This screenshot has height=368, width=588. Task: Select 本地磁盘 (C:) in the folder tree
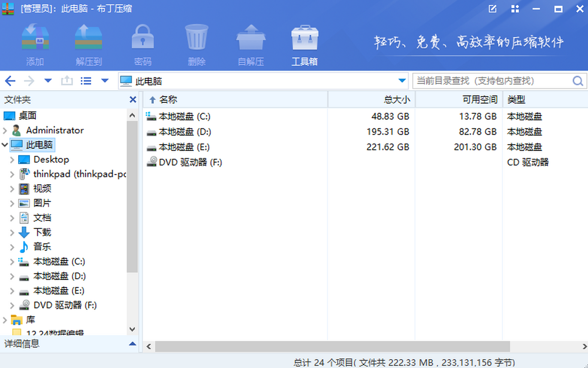59,262
